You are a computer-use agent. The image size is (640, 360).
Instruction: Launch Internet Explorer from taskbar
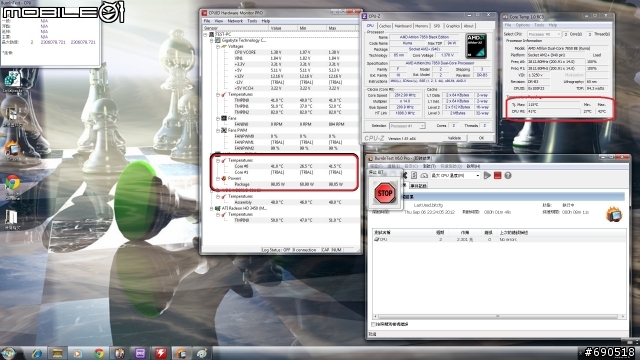[x=36, y=353]
